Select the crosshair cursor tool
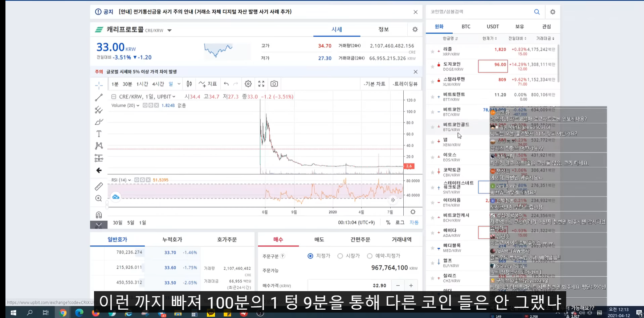644x318 pixels. (x=99, y=85)
